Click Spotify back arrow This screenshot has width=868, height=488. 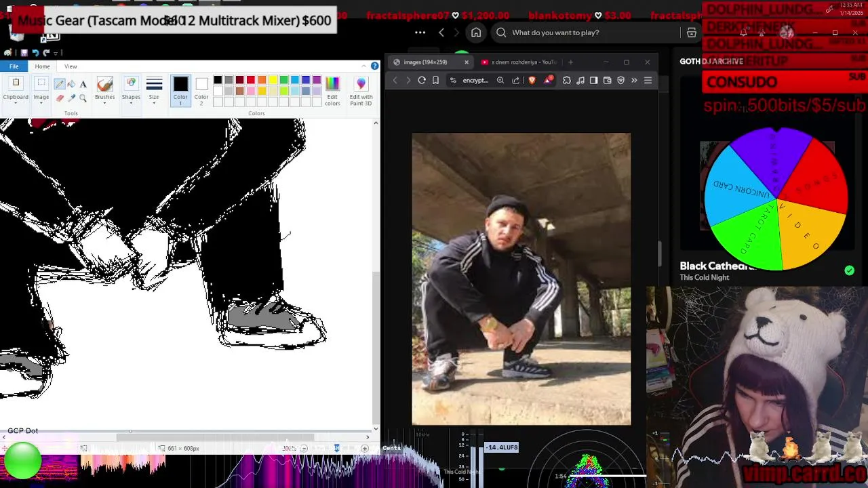[441, 33]
